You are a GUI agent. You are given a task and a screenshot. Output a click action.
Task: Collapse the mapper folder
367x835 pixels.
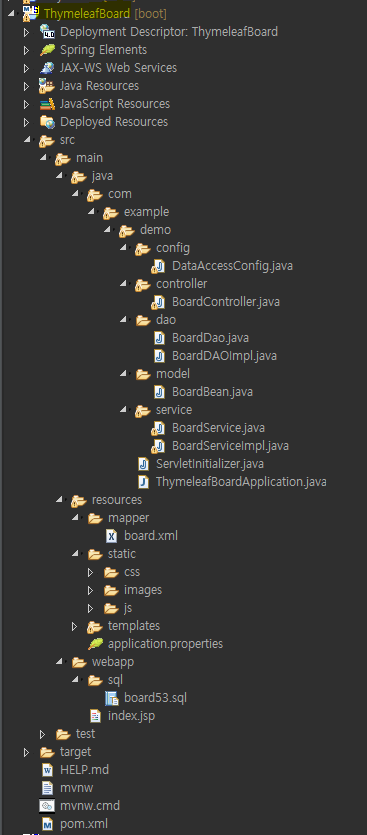[75, 518]
